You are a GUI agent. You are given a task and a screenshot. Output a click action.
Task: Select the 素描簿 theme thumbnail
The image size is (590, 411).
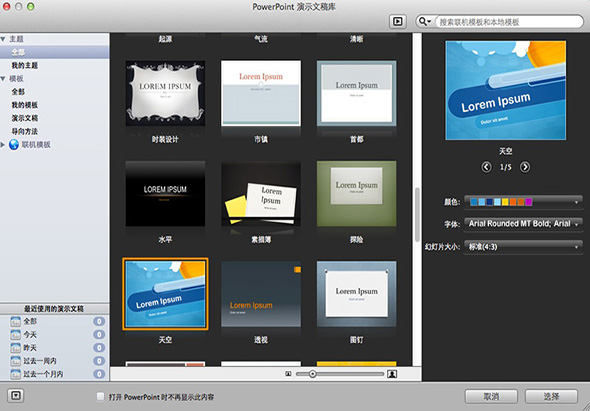[x=261, y=193]
